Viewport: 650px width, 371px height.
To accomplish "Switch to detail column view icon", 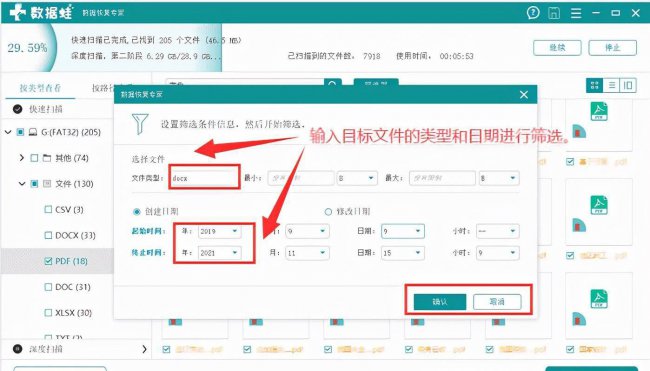I will pyautogui.click(x=628, y=85).
